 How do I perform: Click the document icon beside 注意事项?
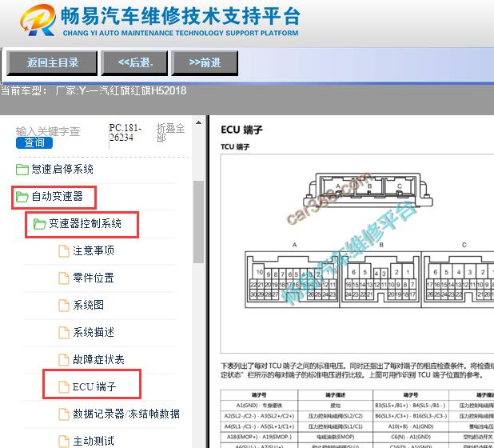[x=64, y=251]
